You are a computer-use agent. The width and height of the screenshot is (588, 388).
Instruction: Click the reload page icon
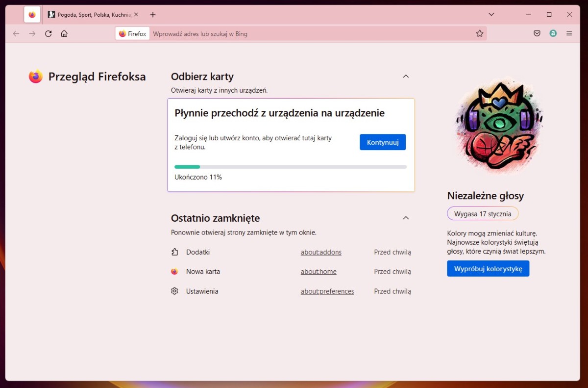(x=48, y=33)
